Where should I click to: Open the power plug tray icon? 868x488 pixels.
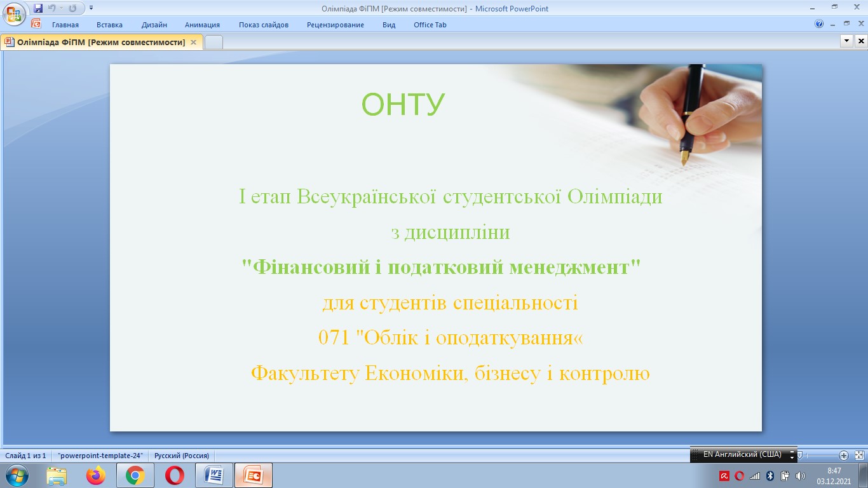coord(785,476)
